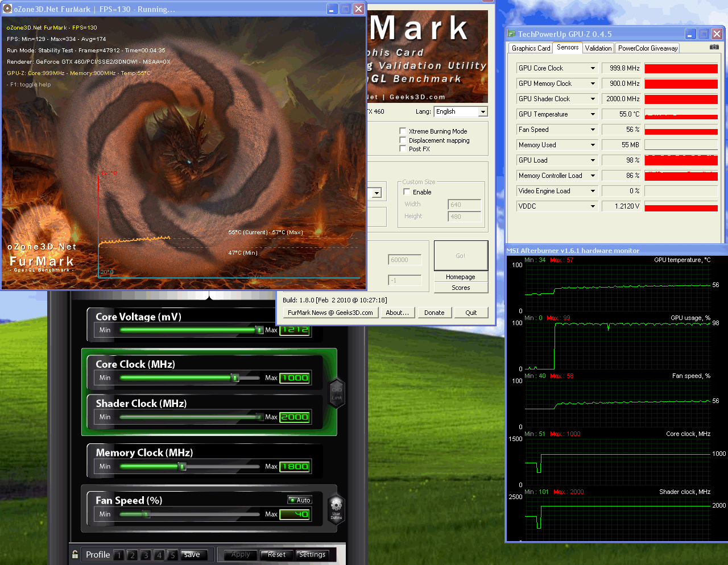Click the Core Voltage 1212 value box
This screenshot has width=728, height=565.
point(295,330)
